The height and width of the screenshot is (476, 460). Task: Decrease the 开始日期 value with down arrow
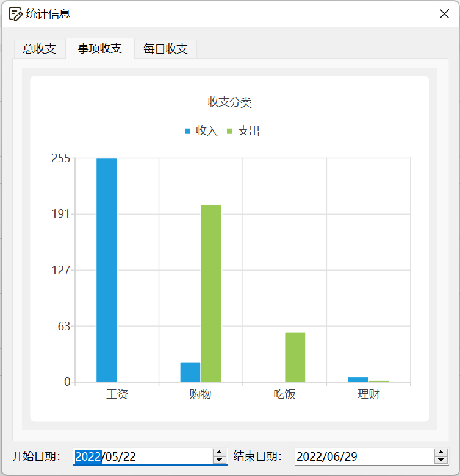(x=220, y=460)
